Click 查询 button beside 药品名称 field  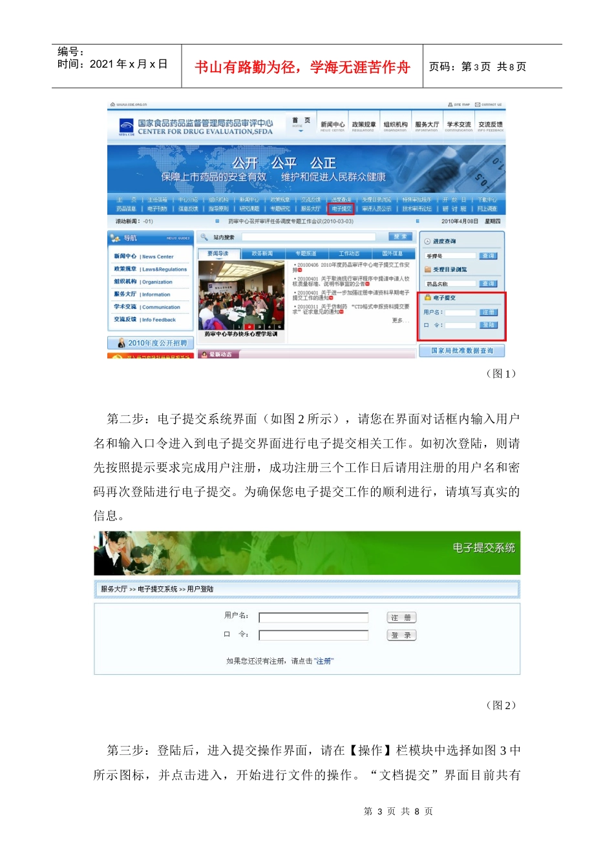click(x=489, y=284)
